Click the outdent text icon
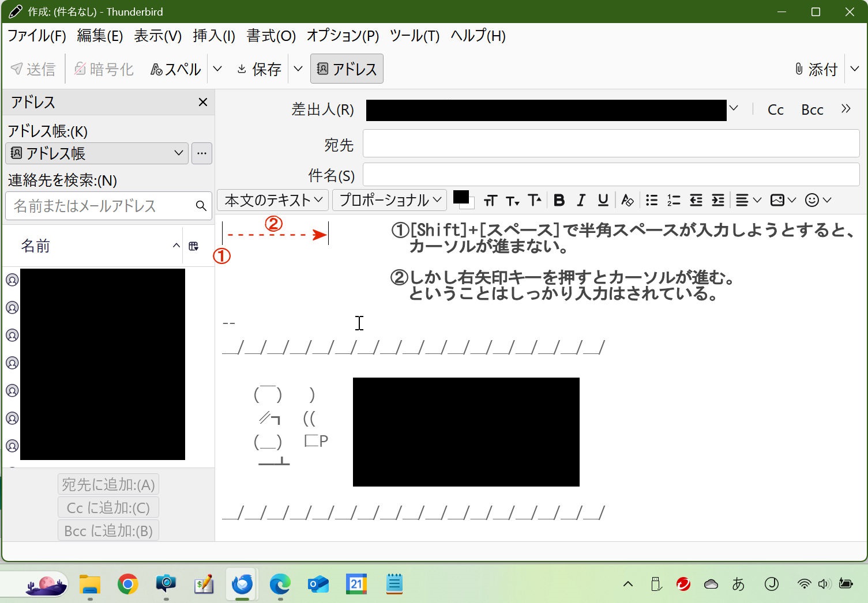Screen dimensions: 868x603 696,200
